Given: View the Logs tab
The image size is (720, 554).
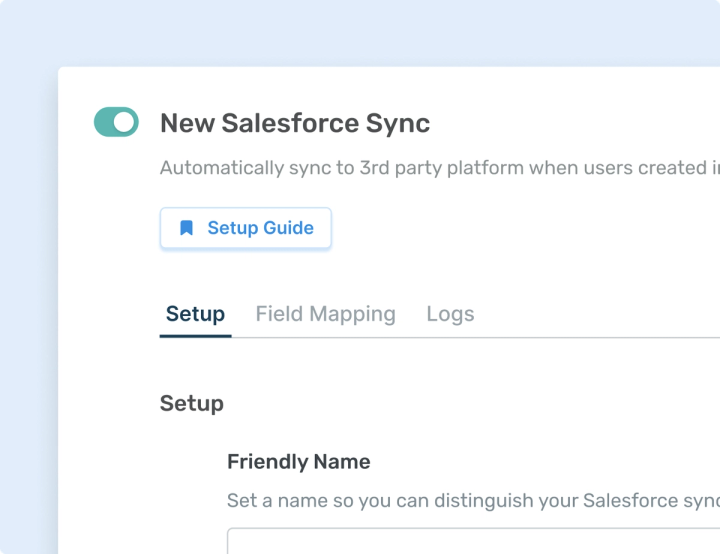Looking at the screenshot, I should coord(450,314).
